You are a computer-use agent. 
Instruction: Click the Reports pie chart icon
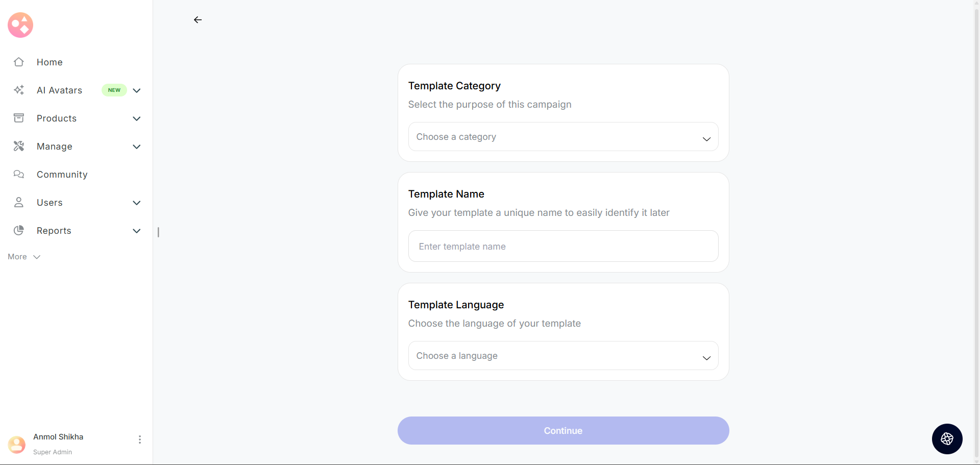pos(19,230)
